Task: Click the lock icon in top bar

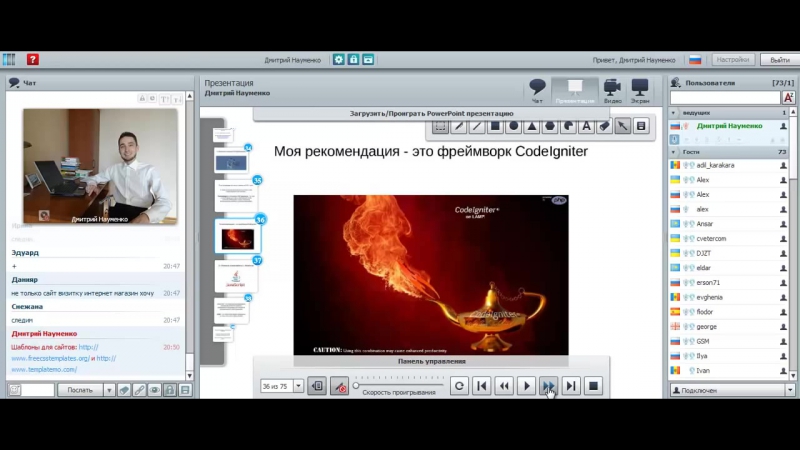Action: pyautogui.click(x=354, y=60)
